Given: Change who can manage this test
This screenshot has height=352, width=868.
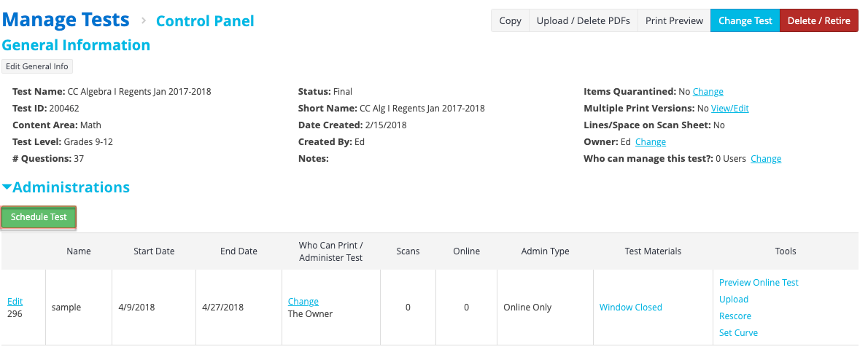Looking at the screenshot, I should (766, 158).
